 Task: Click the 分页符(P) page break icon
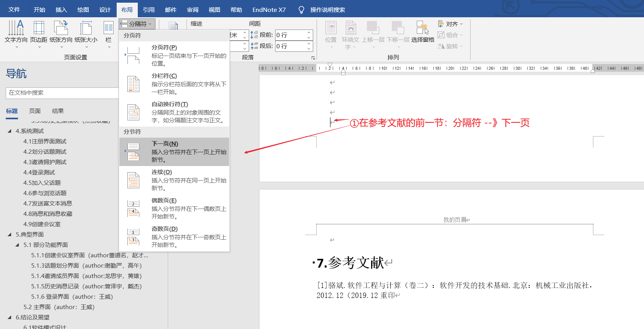133,55
